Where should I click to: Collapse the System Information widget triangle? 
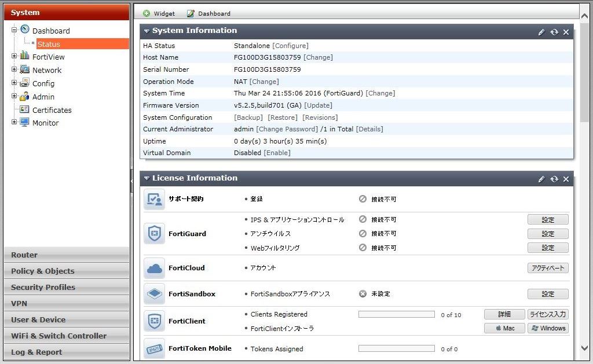(x=147, y=31)
